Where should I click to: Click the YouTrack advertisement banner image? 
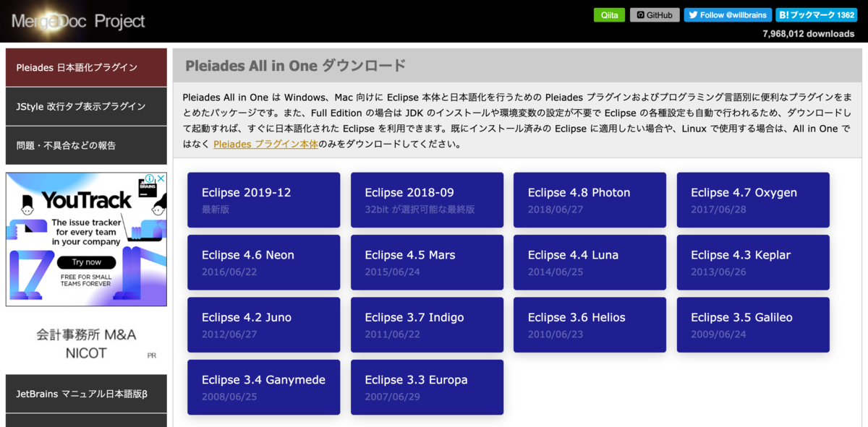(x=86, y=239)
